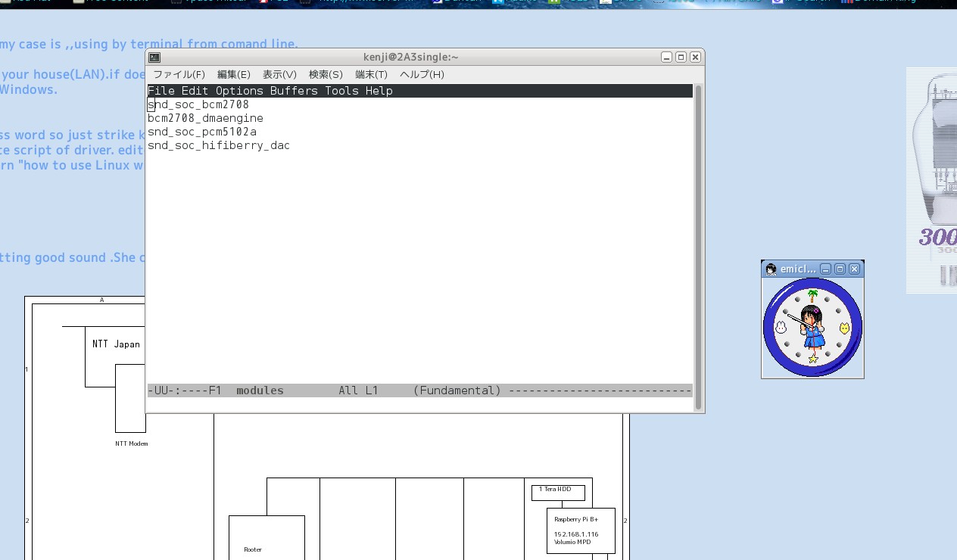Click the Free Content icon in the top panel
This screenshot has width=957, height=560.
point(79,2)
